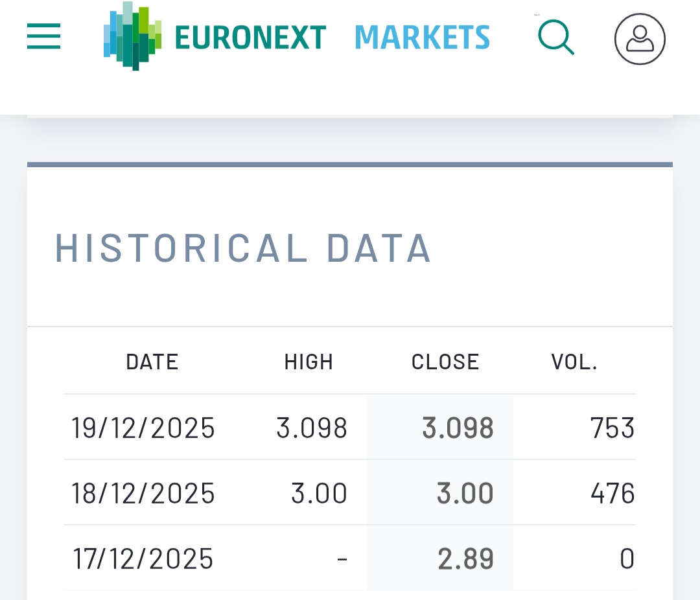Click the HIGH column header
Viewport: 700px width, 600px height.
309,362
